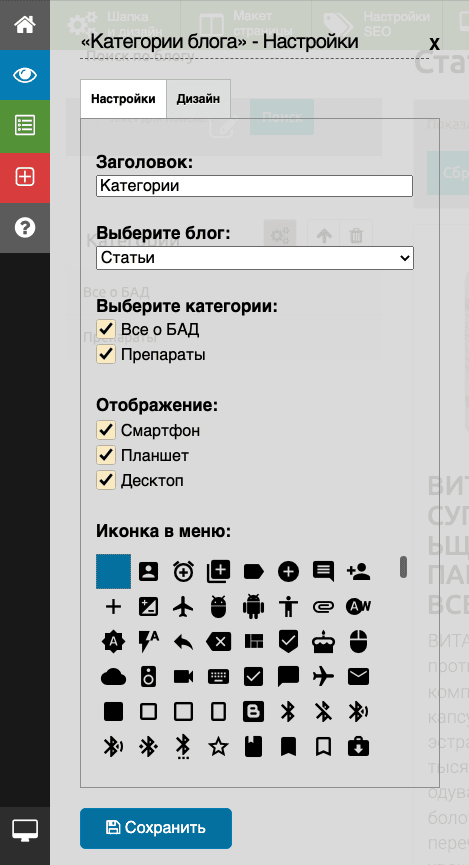The height and width of the screenshot is (865, 469).
Task: Select the shield with checkmark icon
Action: pyautogui.click(x=288, y=642)
